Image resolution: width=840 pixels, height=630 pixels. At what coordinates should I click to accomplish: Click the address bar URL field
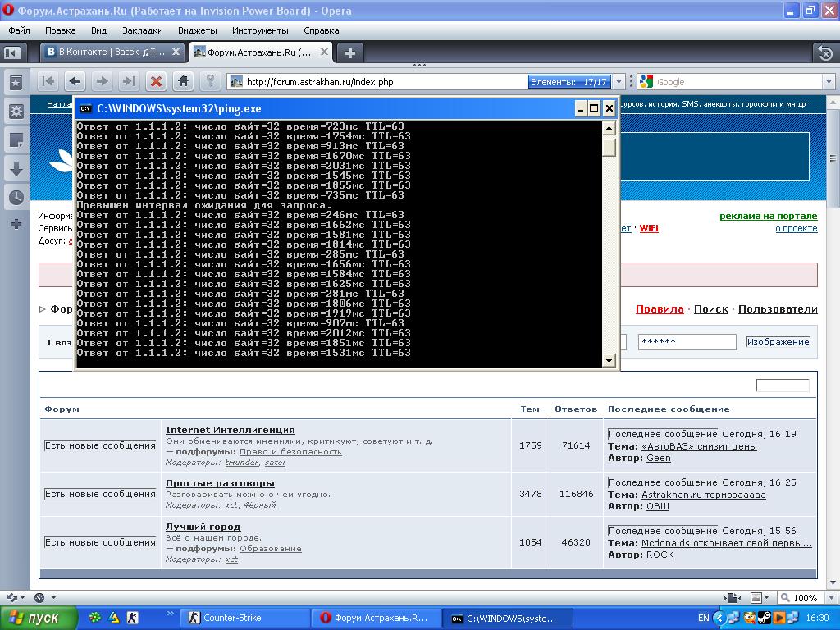tap(377, 82)
